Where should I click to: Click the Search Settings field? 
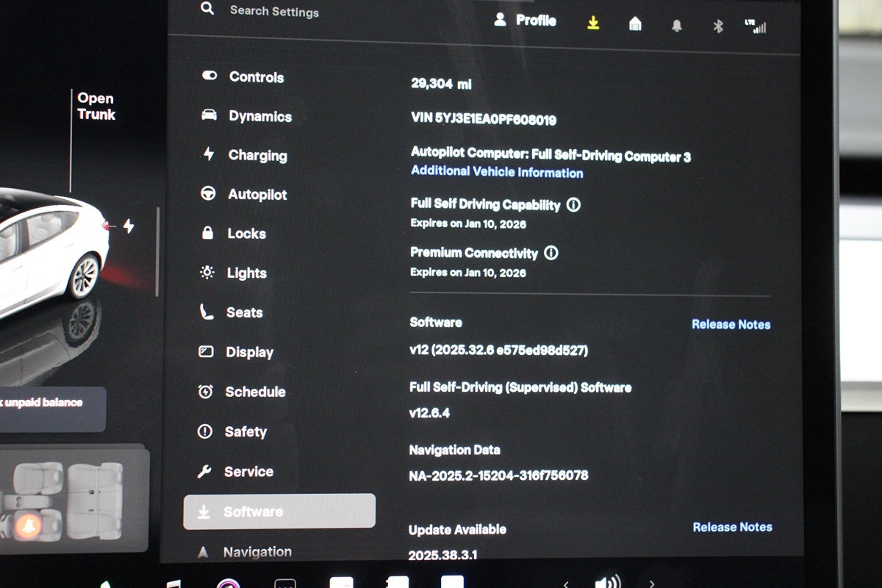(273, 11)
